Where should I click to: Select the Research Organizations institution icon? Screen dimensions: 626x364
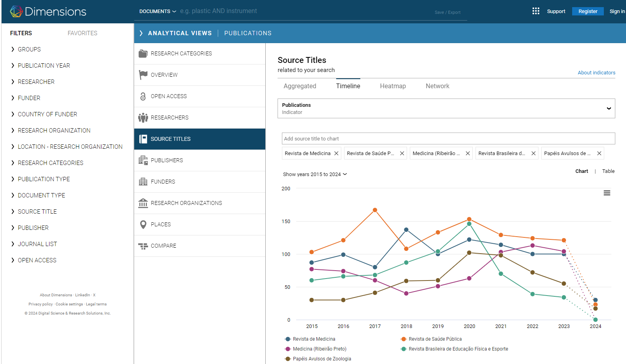pos(143,203)
